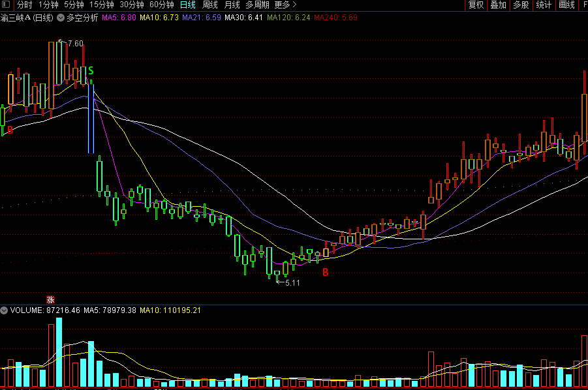Viewport: 588px width, 390px height.
Task: Click the tall blue candlestick below the S marker
Action: pos(91,119)
